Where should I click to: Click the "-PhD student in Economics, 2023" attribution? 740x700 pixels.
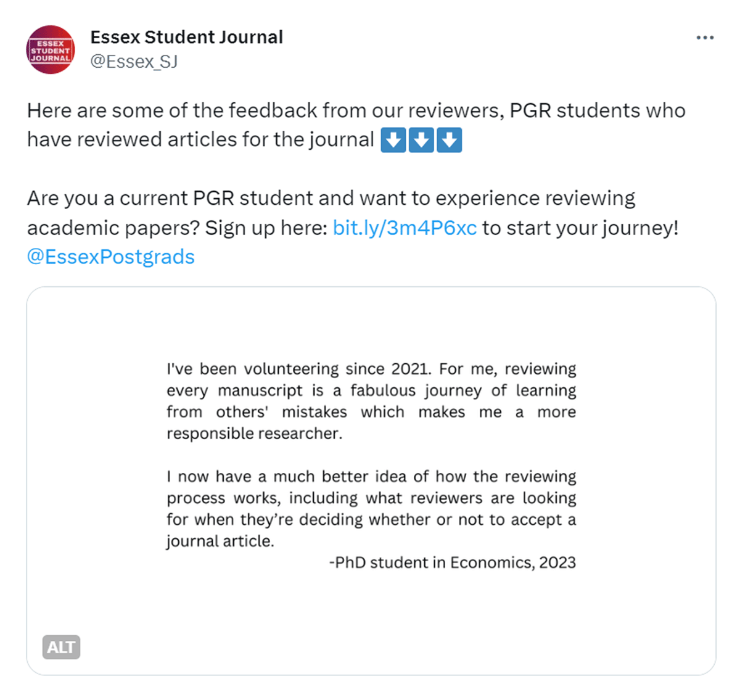(452, 562)
